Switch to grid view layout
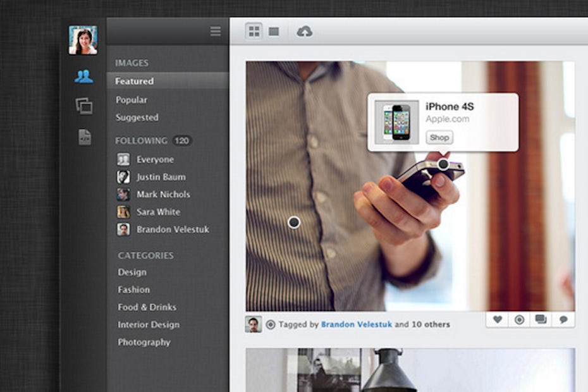This screenshot has width=588, height=392. coord(254,32)
